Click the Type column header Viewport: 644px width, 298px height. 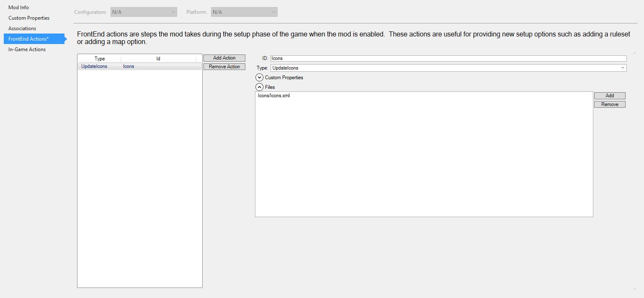pos(100,59)
